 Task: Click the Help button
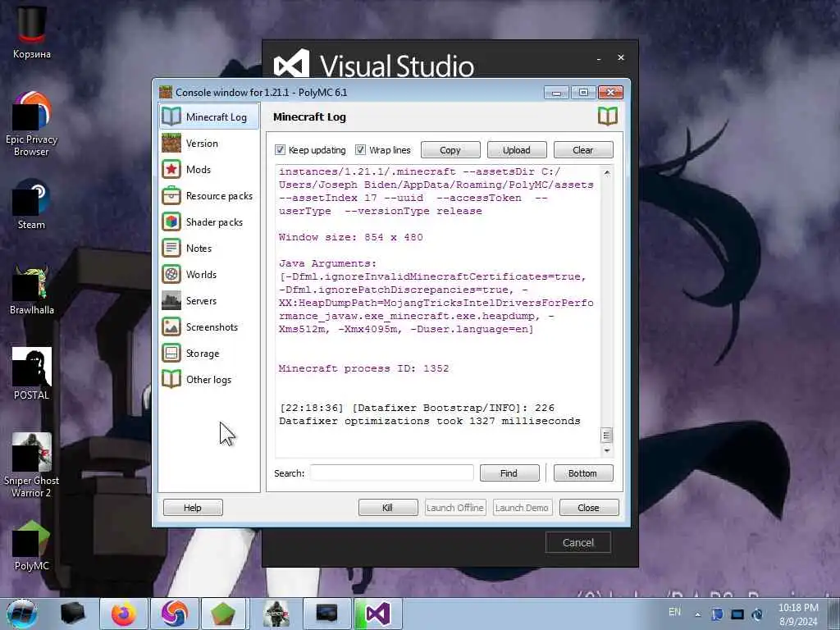[x=193, y=507]
